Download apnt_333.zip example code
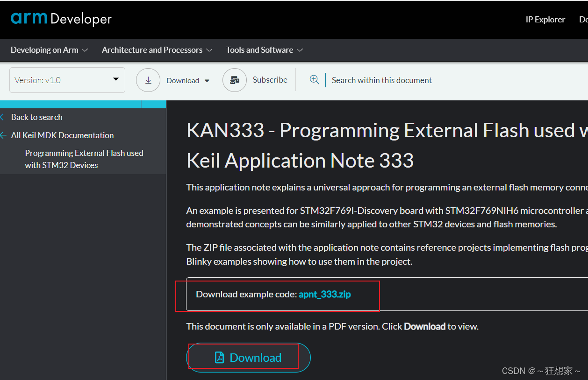 (325, 294)
